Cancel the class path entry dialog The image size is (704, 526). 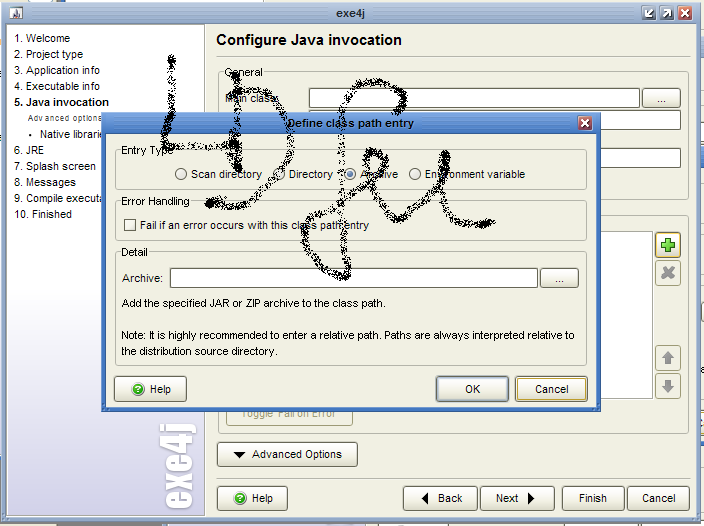pos(551,389)
